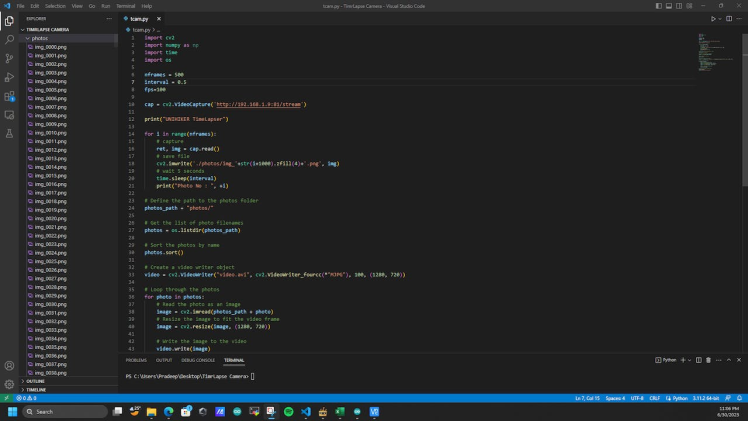This screenshot has width=748, height=421.
Task: Split the editor to the right
Action: [x=728, y=18]
